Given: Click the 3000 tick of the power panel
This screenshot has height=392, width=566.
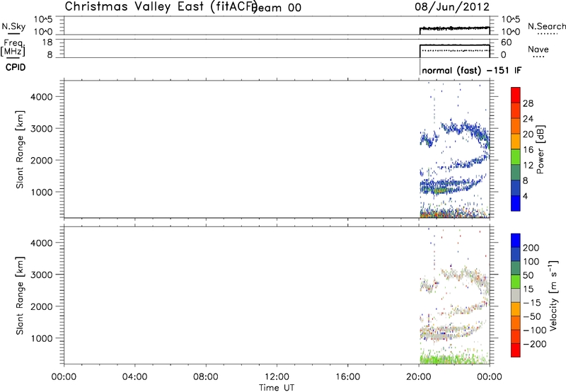Looking at the screenshot, I should click(42, 129).
